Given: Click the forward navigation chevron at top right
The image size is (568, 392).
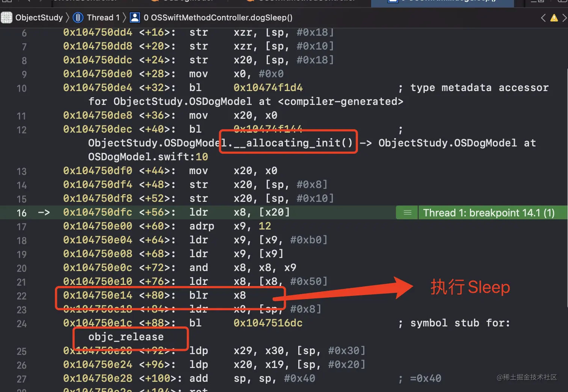Looking at the screenshot, I should [x=565, y=17].
